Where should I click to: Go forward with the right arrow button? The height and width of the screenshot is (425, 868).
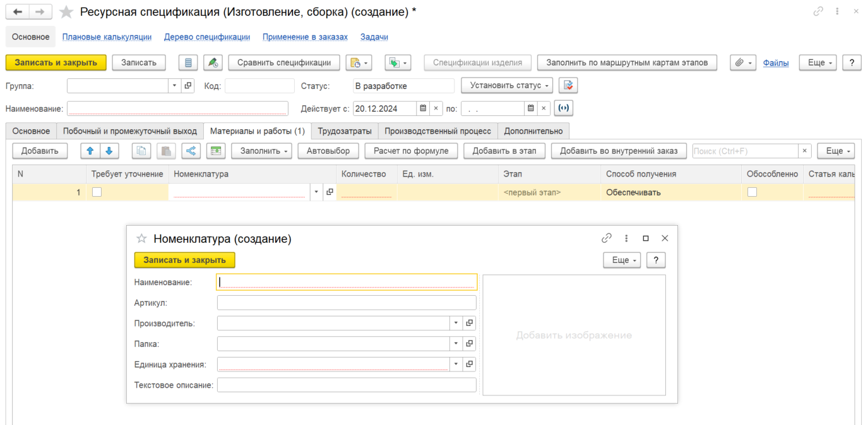(40, 12)
